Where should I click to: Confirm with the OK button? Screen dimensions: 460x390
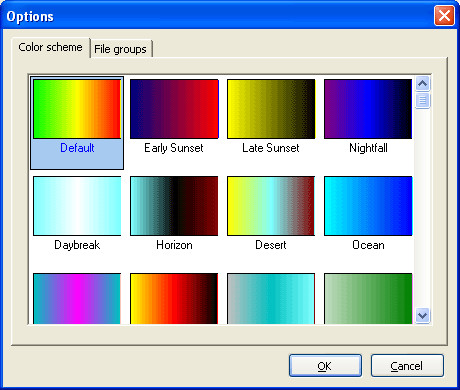(325, 366)
